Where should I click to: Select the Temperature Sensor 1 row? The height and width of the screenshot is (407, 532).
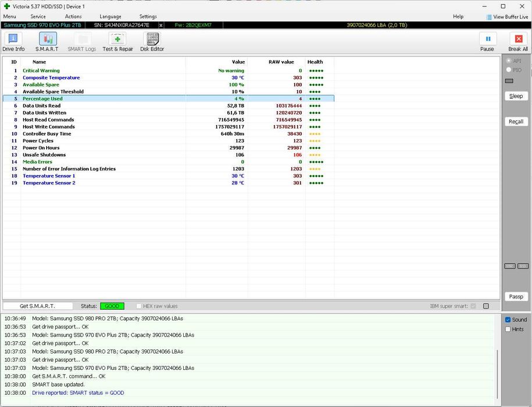coord(168,176)
